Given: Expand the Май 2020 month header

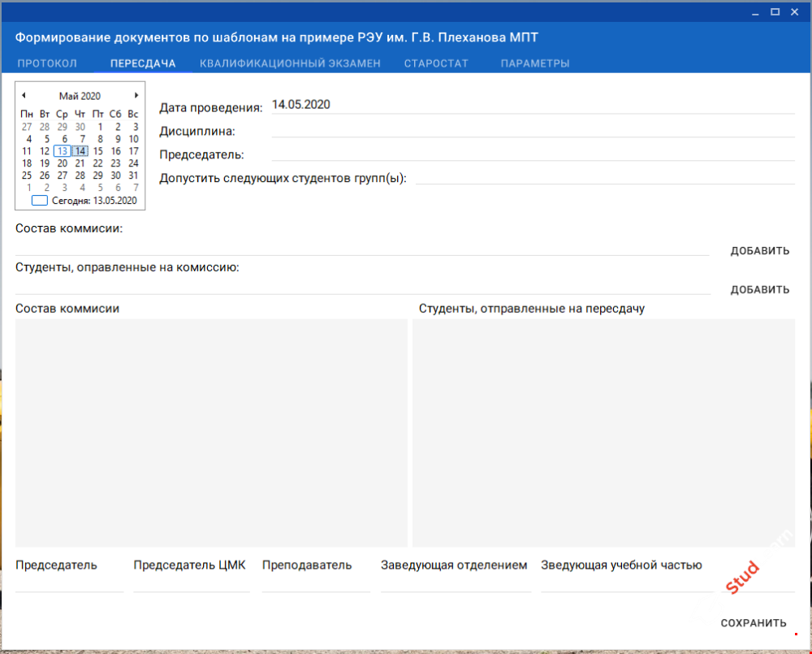Looking at the screenshot, I should click(80, 96).
